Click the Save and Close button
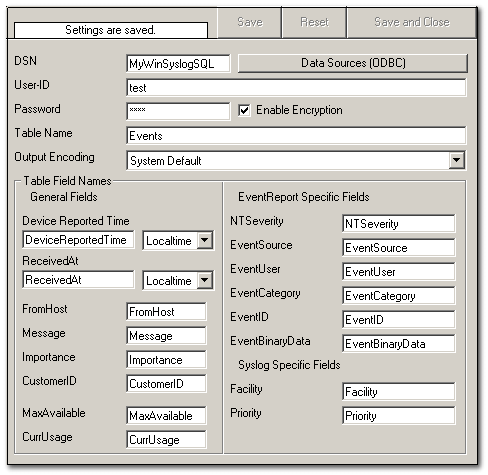This screenshot has height=475, width=488. [x=412, y=22]
